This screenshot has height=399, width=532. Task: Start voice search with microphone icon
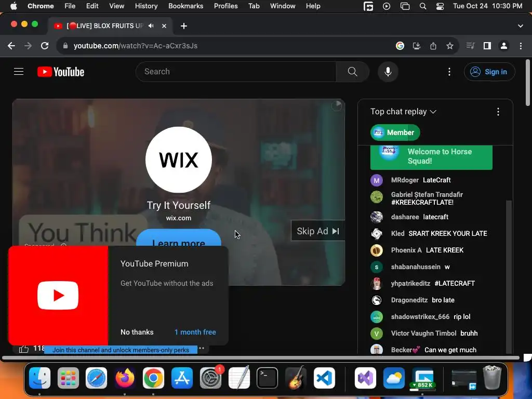point(388,72)
